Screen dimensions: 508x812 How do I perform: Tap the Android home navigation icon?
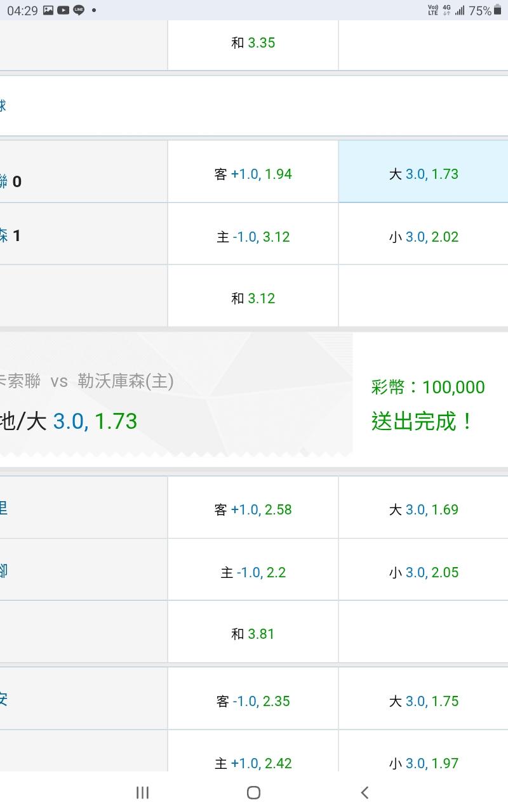point(253,792)
